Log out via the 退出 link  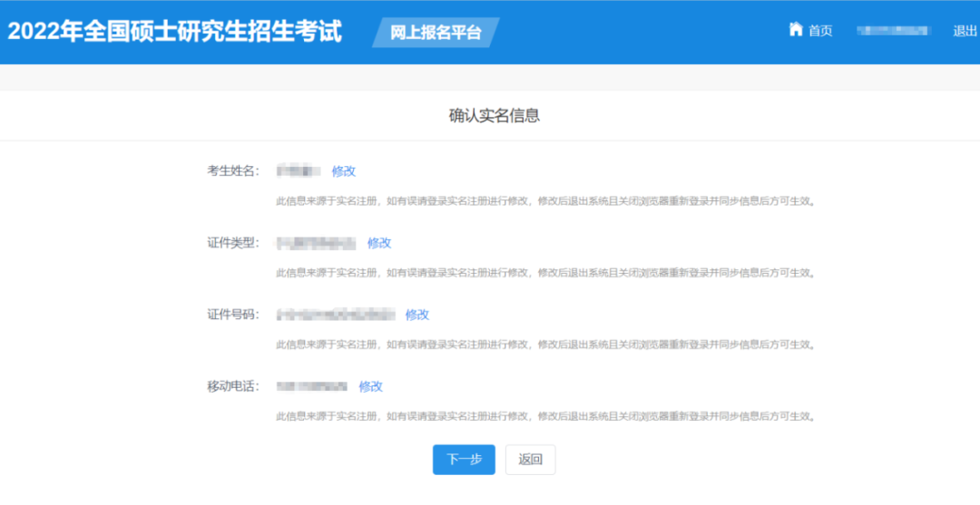[965, 31]
